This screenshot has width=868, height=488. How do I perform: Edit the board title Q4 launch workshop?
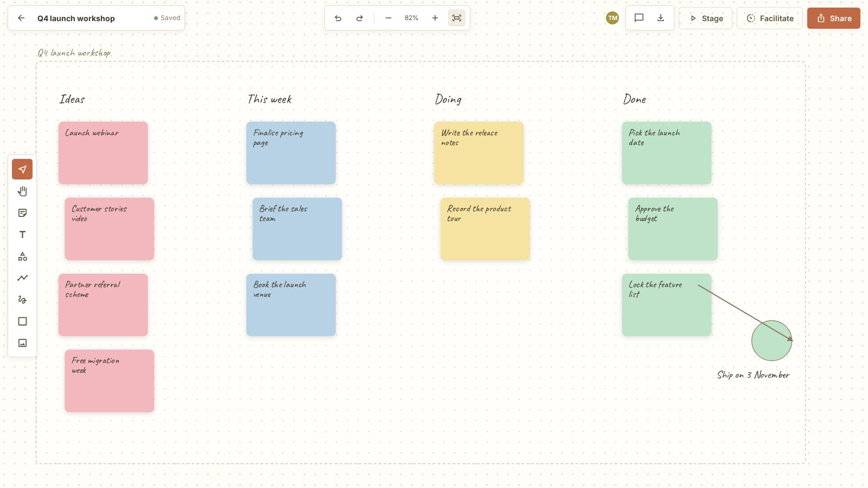tap(76, 18)
